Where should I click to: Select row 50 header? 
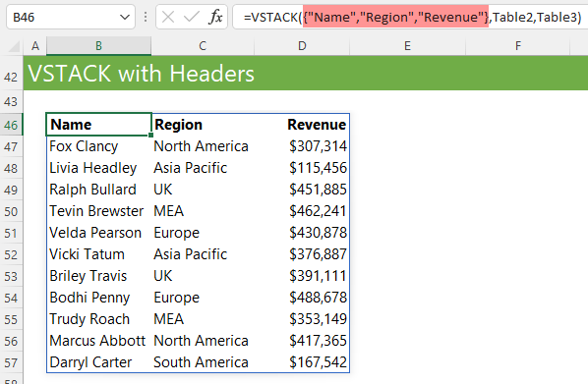coord(11,211)
